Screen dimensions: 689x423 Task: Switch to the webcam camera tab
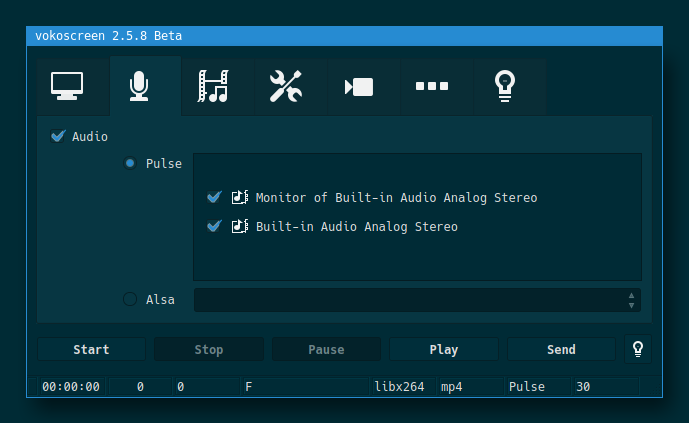pyautogui.click(x=358, y=87)
